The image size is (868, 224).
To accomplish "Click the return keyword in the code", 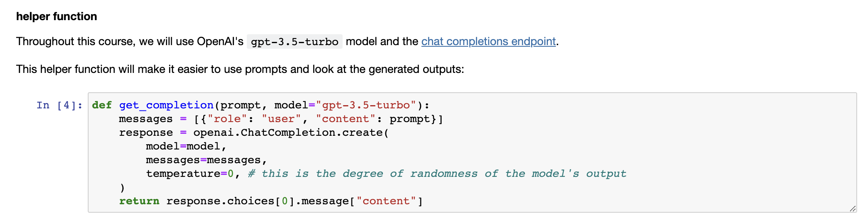I will tap(139, 201).
